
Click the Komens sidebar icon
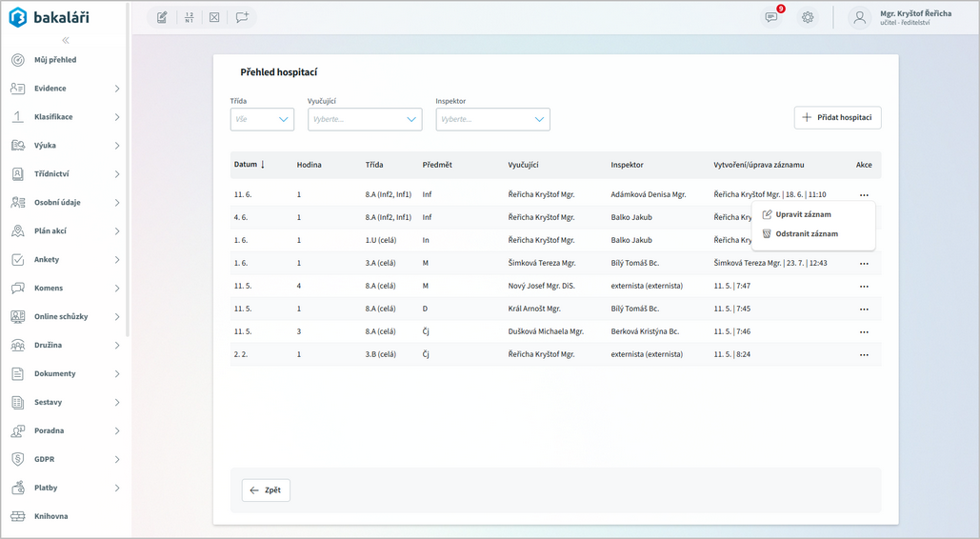click(18, 289)
